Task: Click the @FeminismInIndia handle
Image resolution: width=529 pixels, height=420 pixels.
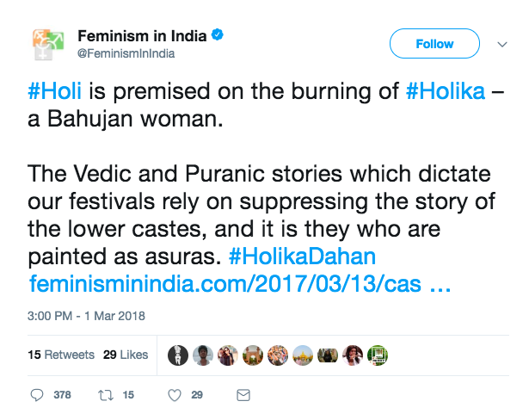Action: 126,52
